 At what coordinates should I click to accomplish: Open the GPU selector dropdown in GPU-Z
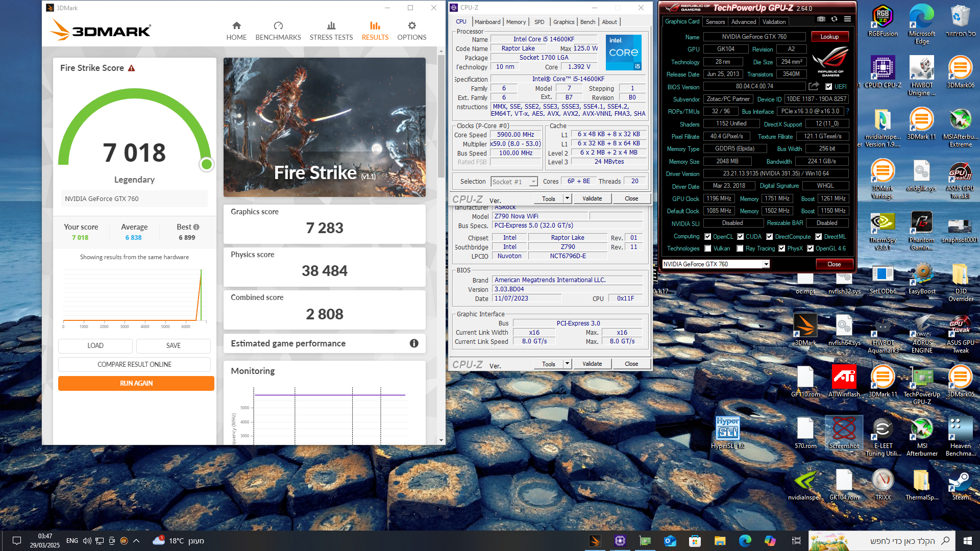[716, 264]
